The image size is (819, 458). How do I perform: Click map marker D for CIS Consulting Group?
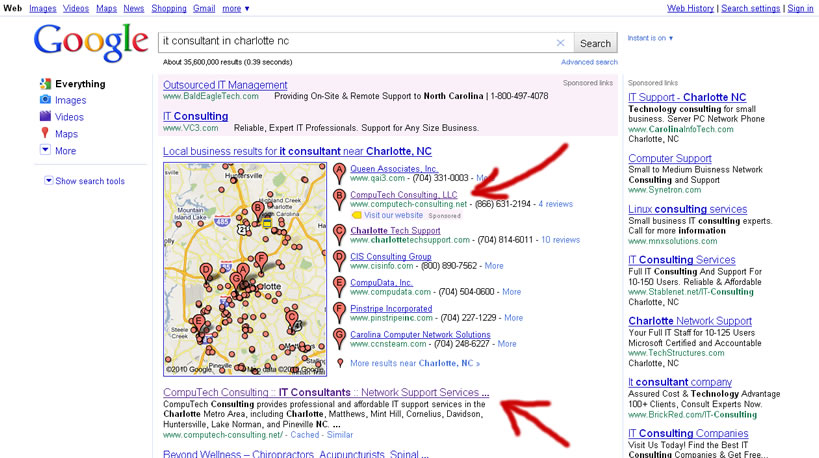(x=340, y=260)
